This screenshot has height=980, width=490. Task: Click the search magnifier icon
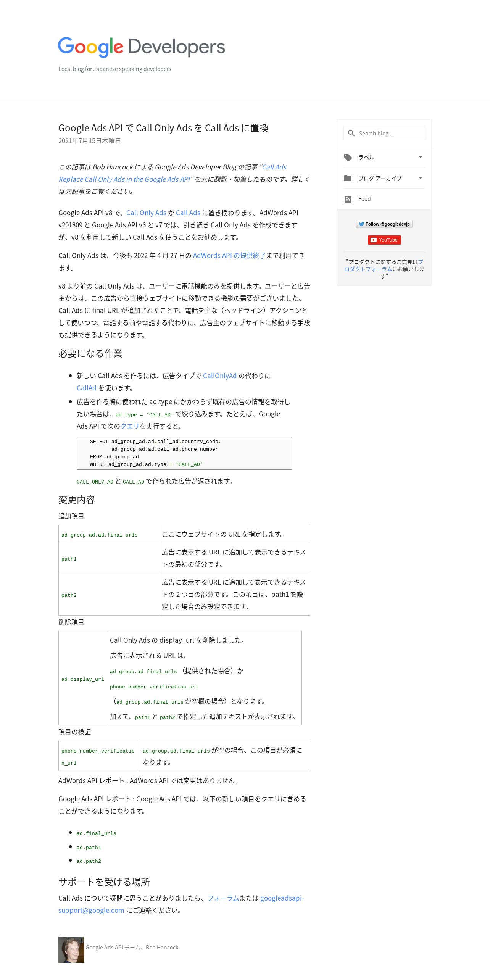pyautogui.click(x=351, y=133)
